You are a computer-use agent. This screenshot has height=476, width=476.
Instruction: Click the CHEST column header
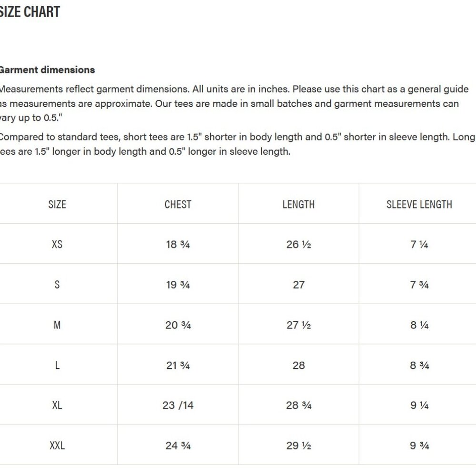(178, 204)
